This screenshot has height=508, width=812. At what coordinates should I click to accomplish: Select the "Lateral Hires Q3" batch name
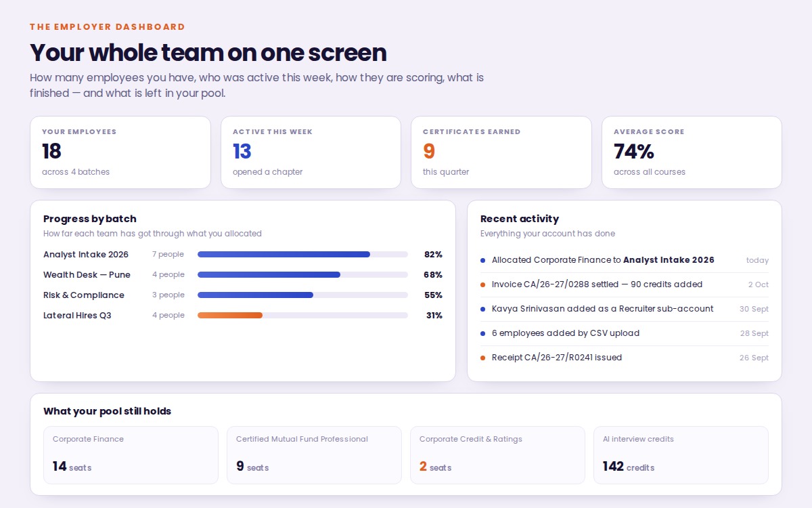pos(77,316)
